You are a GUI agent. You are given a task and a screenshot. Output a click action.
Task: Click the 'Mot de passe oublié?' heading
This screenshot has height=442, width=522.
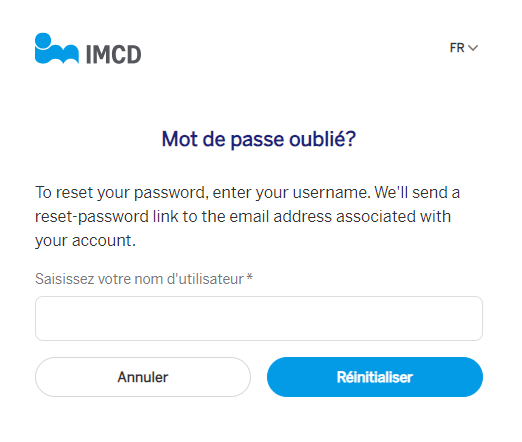[x=259, y=139]
